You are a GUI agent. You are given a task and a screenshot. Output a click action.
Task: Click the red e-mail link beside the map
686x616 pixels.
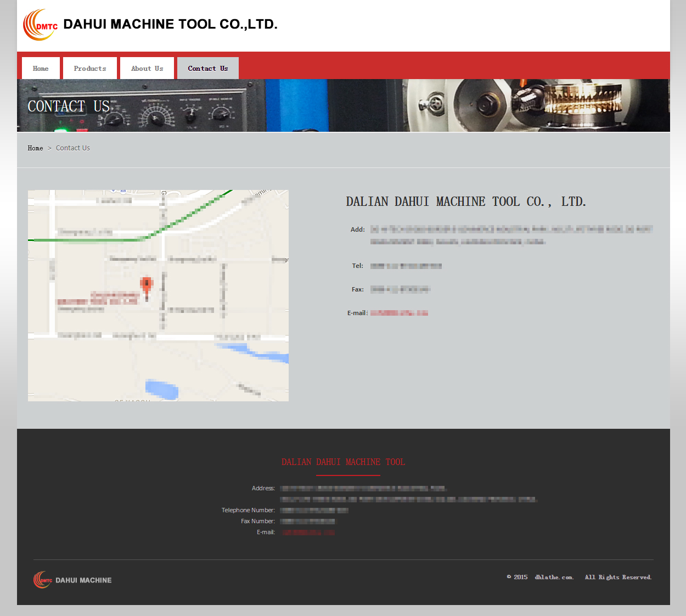399,313
